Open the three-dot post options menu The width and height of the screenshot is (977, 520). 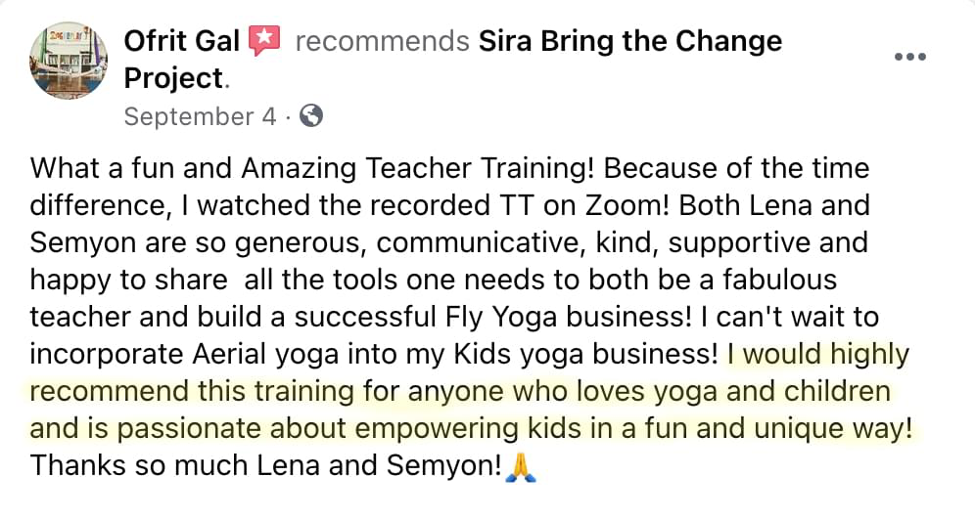click(x=909, y=57)
